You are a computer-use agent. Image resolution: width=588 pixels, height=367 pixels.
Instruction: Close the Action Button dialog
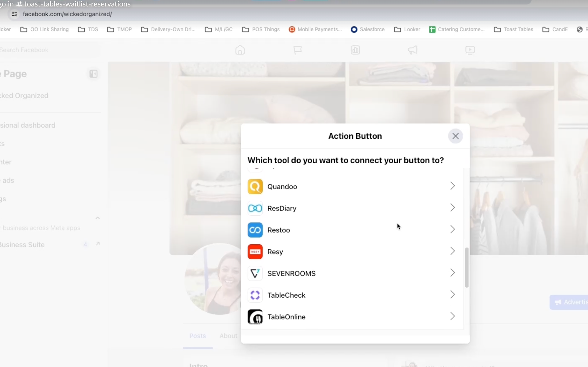coord(455,136)
